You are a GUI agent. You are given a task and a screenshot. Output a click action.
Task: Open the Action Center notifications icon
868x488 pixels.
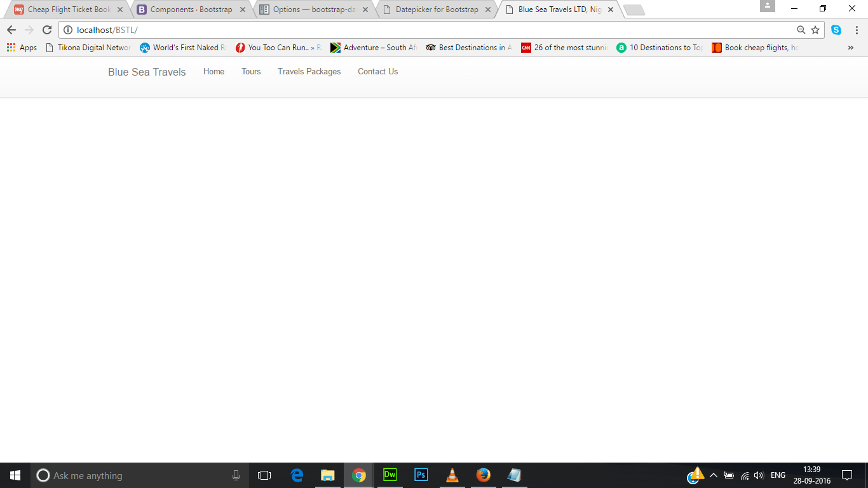(846, 475)
